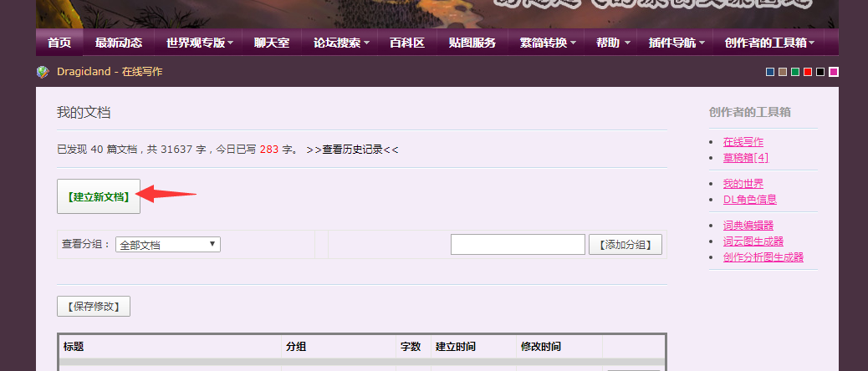This screenshot has height=371, width=868.
Task: Open the 查看分组 全部文档 dropdown
Action: tap(168, 244)
